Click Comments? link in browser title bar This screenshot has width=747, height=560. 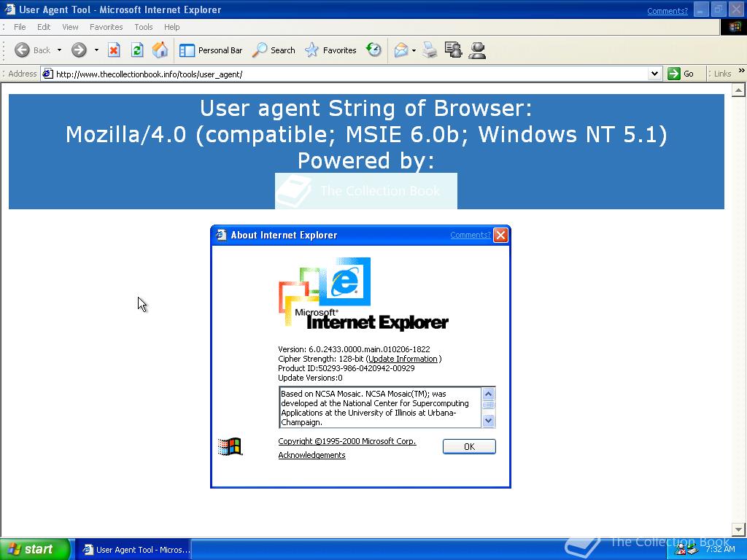point(667,11)
